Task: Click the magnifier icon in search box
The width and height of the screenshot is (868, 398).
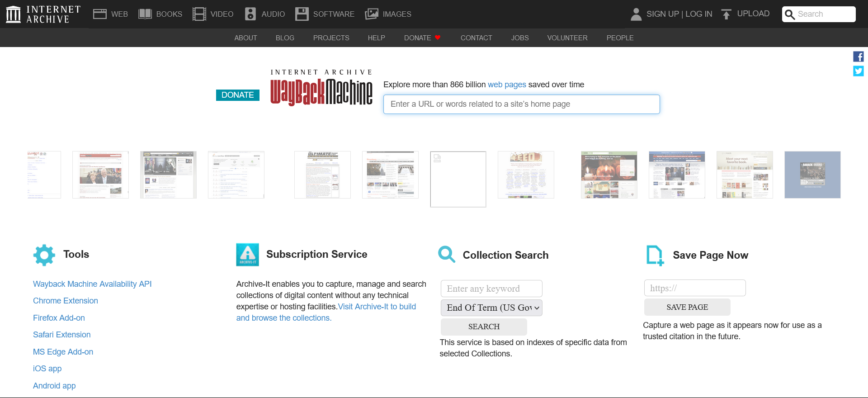Action: pos(790,14)
